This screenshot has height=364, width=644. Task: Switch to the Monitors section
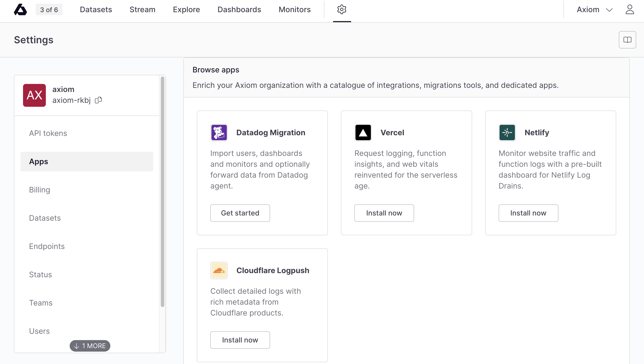coord(294,10)
